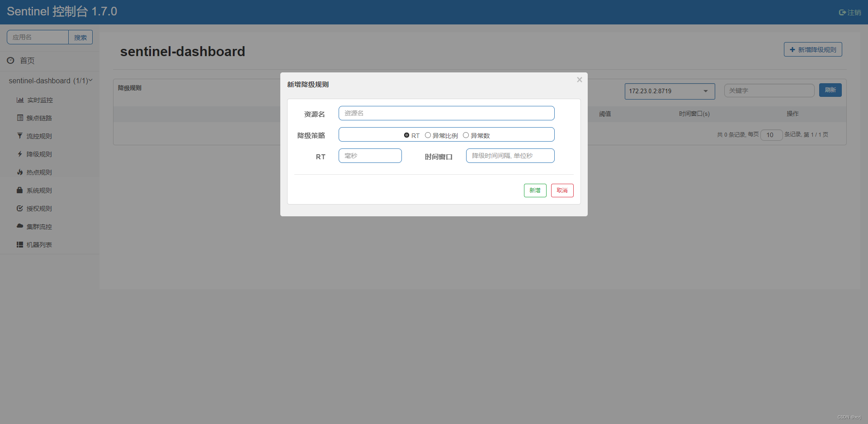Click the Sentinel 控制台 1.7.0 title
The height and width of the screenshot is (424, 868).
62,11
